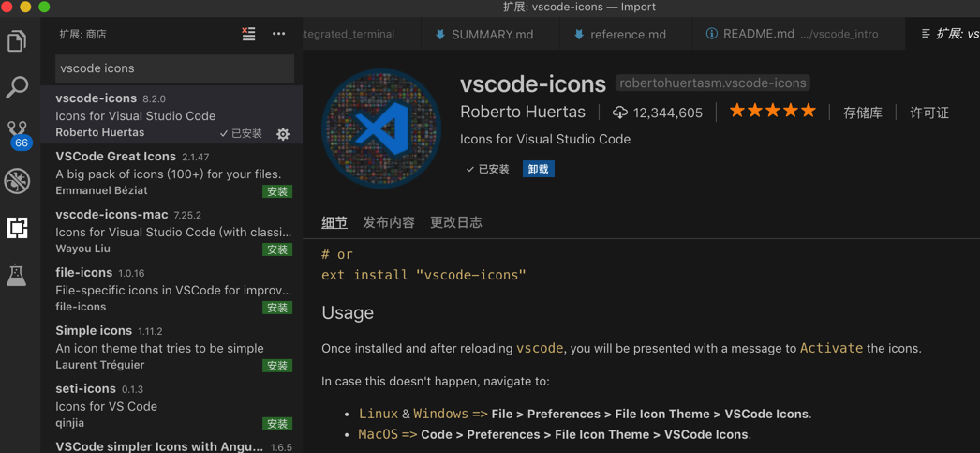The width and height of the screenshot is (980, 453).
Task: Click author name qinjia
Action: click(x=70, y=423)
